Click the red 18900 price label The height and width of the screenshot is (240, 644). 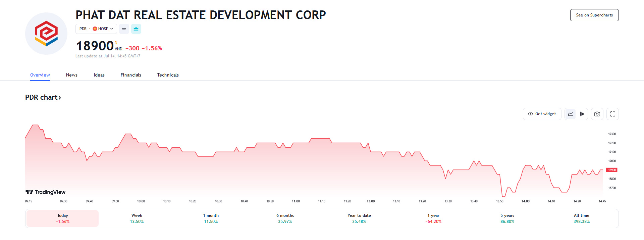click(612, 170)
